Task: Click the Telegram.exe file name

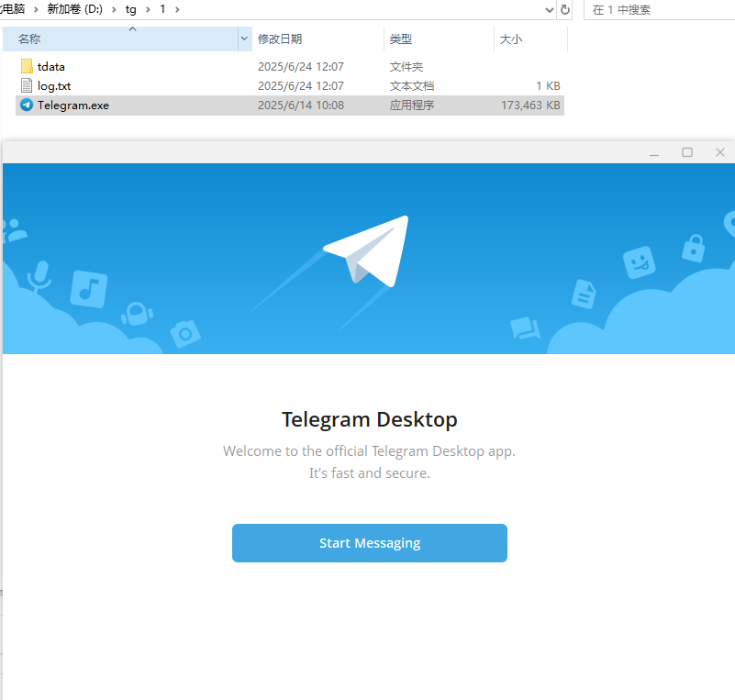Action: point(73,105)
